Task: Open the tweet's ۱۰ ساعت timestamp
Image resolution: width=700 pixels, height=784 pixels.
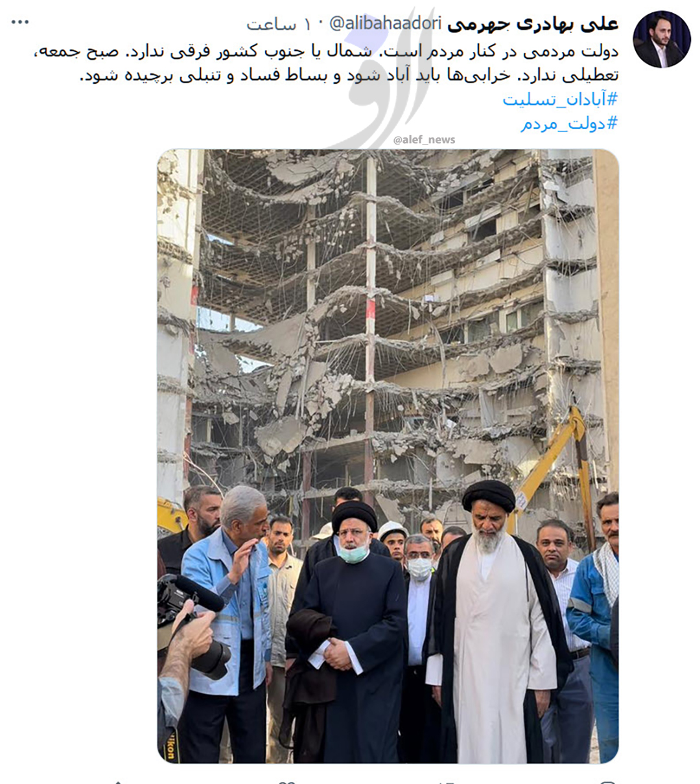Action: point(279,25)
